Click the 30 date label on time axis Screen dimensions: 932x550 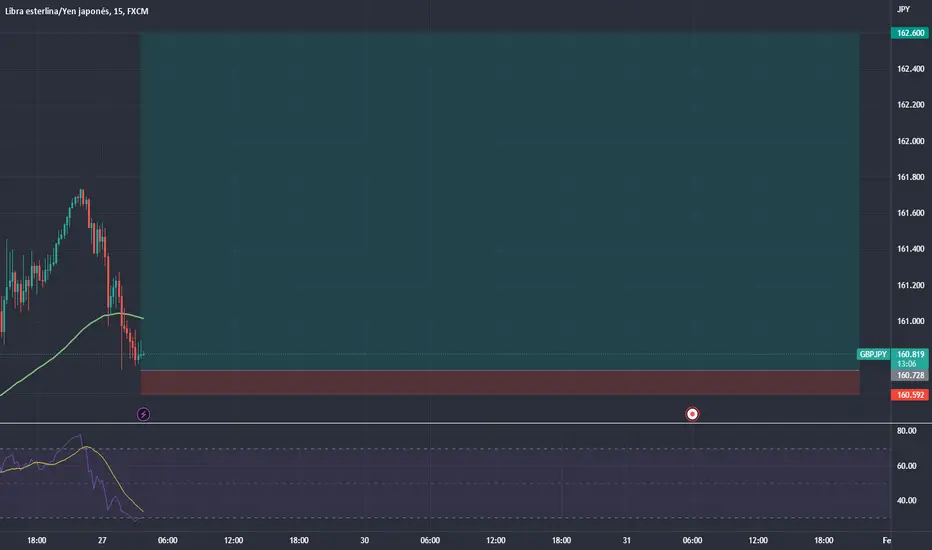tap(364, 540)
